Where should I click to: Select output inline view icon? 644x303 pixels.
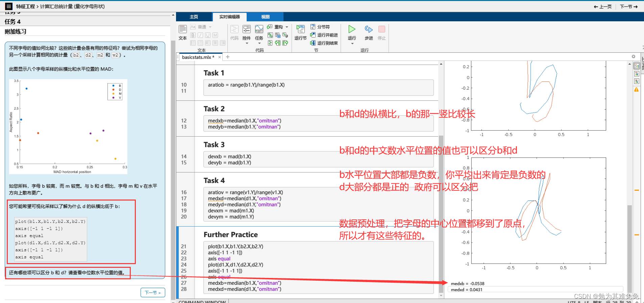[637, 74]
